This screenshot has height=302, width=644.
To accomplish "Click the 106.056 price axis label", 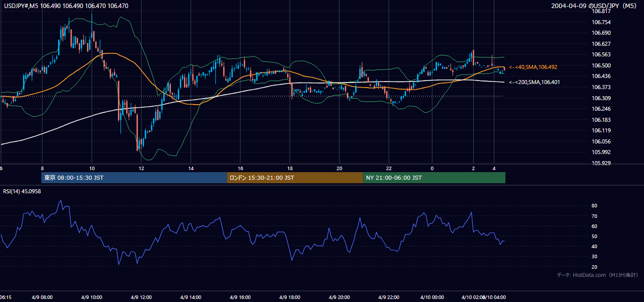I will pos(601,141).
